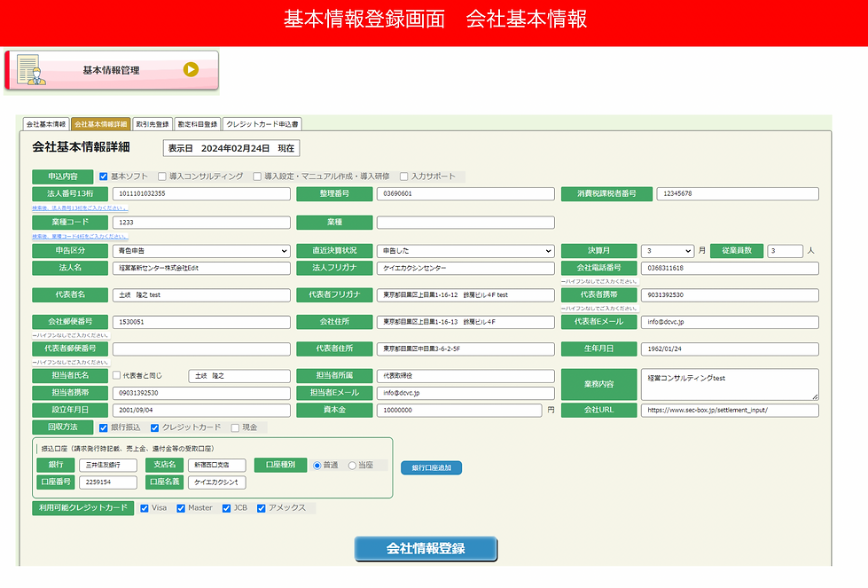Enable 現金 collection method

point(235,428)
